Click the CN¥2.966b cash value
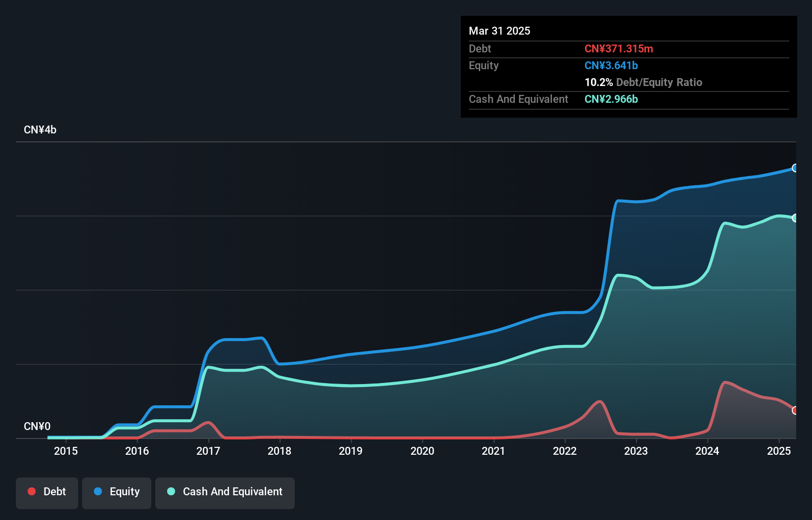The width and height of the screenshot is (812, 520). point(611,99)
